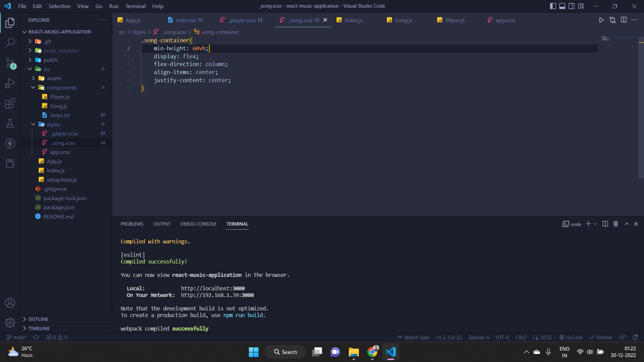Open the Search view in the activity bar
The width and height of the screenshot is (644, 362).
coord(10,43)
